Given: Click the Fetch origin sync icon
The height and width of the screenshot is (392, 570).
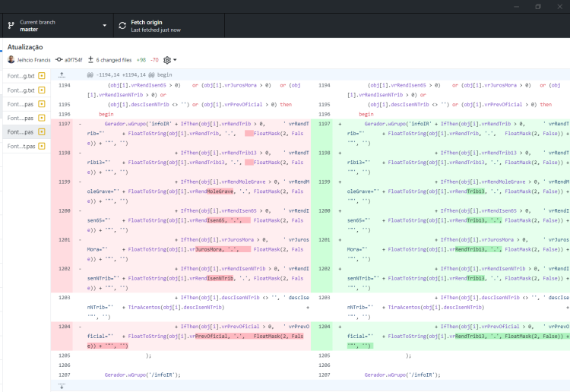Looking at the screenshot, I should (122, 26).
